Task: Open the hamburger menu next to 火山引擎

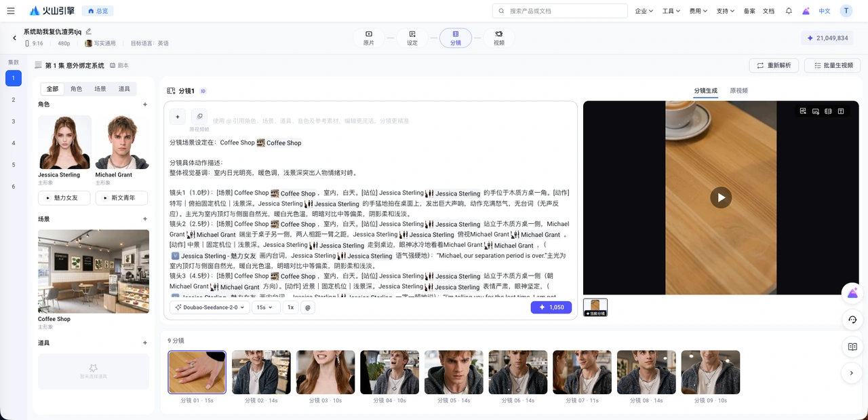Action: 11,11
